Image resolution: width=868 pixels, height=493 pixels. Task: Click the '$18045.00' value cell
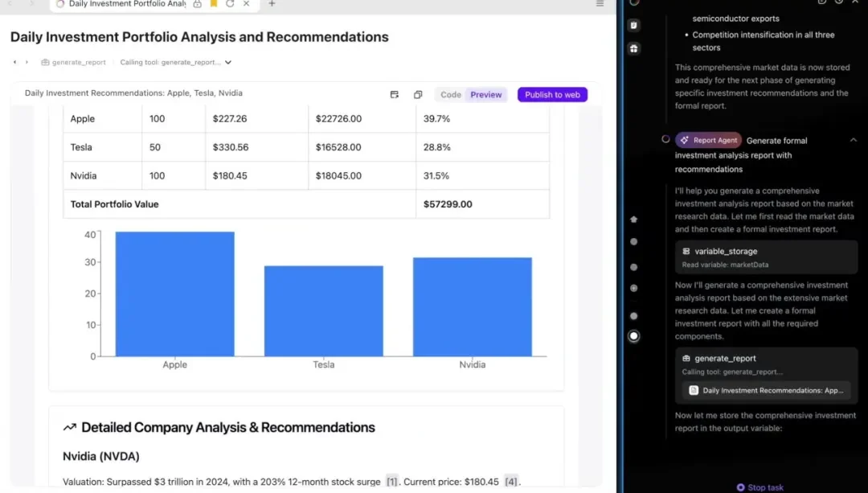point(338,175)
